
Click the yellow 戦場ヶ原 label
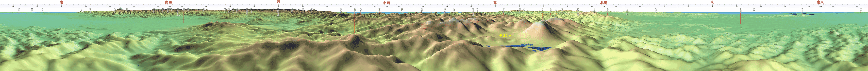pyautogui.click(x=505, y=35)
